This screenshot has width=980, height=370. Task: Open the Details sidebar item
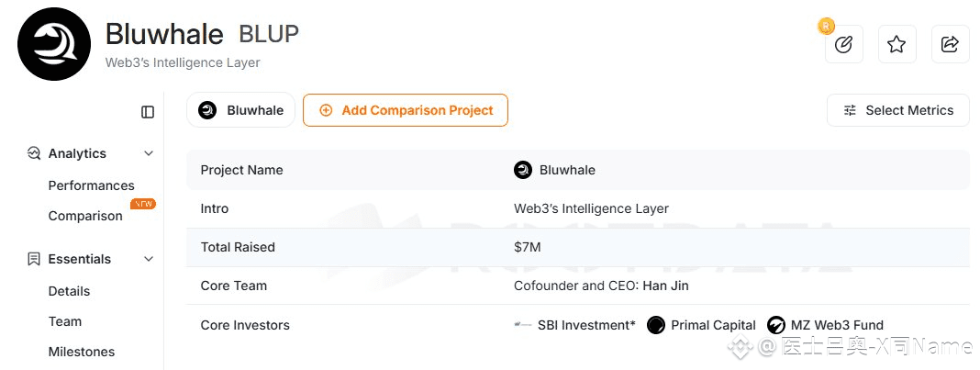coord(69,291)
